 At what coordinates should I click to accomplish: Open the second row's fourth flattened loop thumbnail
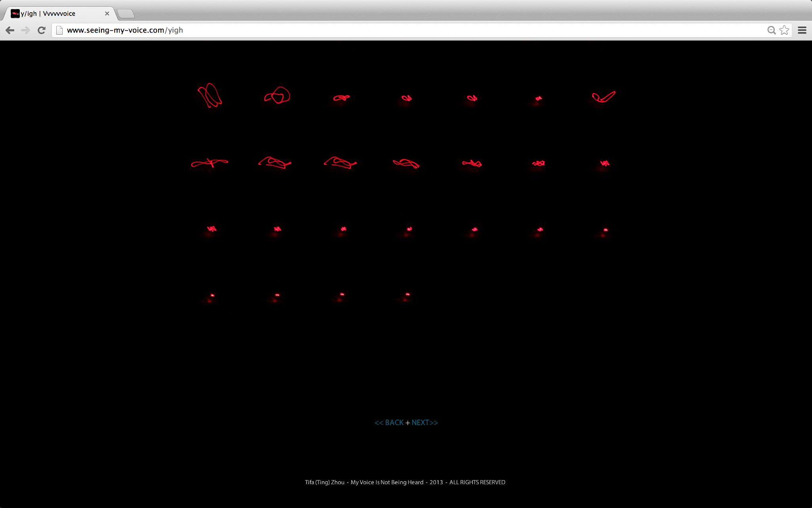pyautogui.click(x=406, y=163)
